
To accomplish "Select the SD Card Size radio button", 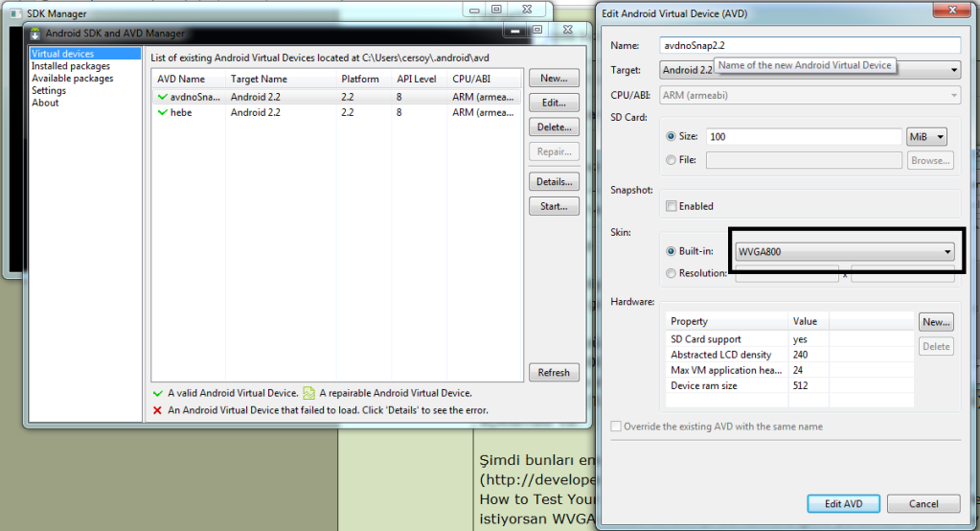I will (671, 137).
